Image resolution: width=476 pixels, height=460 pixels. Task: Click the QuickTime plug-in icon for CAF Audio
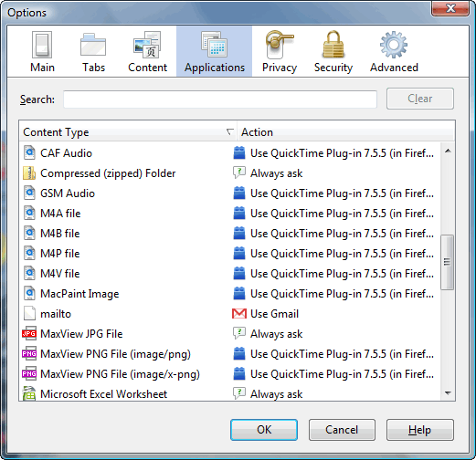click(x=239, y=152)
